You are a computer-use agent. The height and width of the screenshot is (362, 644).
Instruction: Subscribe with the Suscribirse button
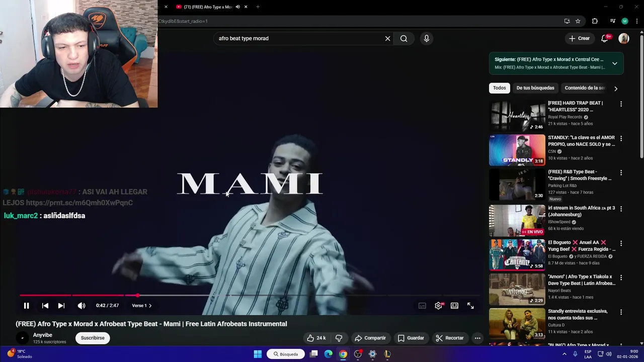click(x=93, y=338)
